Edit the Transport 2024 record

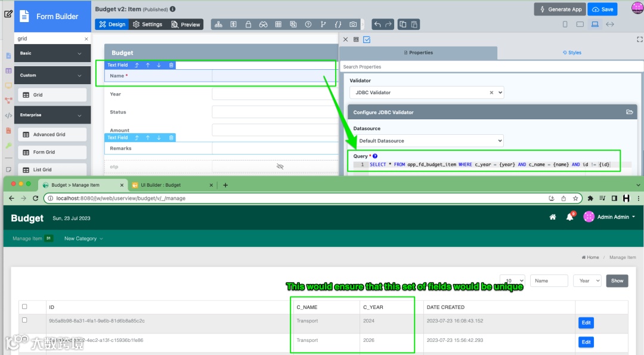point(586,323)
